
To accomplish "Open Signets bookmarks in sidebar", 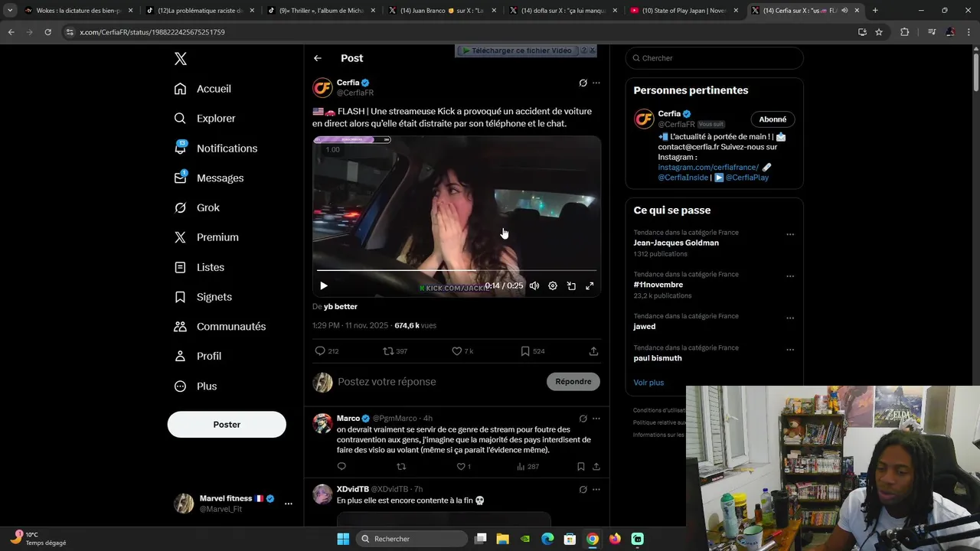I will (203, 297).
